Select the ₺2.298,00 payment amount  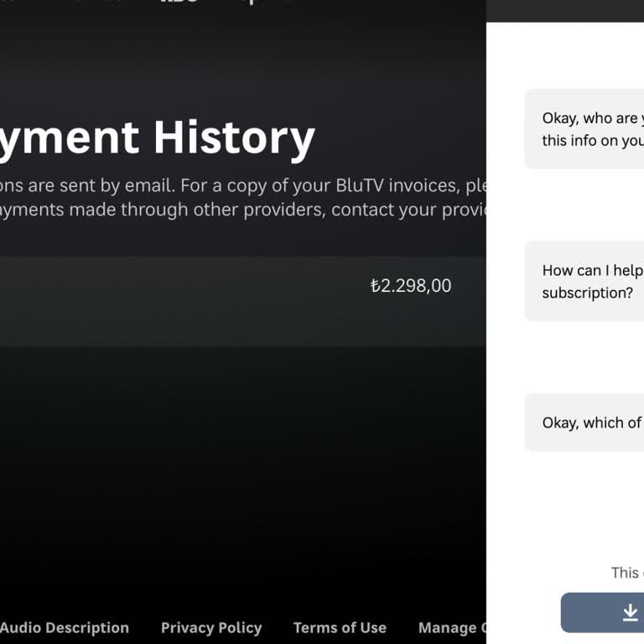pyautogui.click(x=411, y=286)
